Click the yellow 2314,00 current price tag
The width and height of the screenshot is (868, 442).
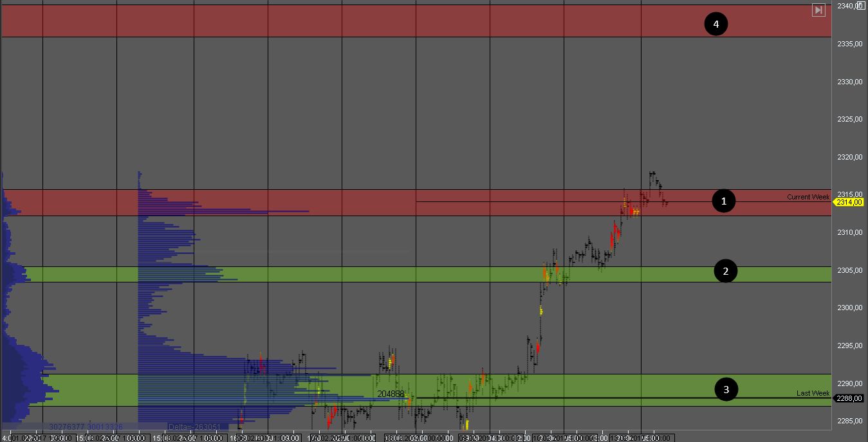click(849, 202)
